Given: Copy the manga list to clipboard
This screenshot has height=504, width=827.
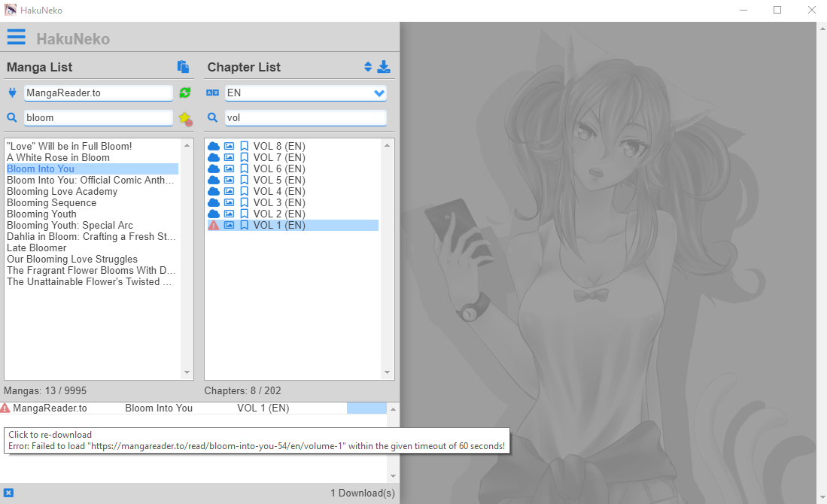Looking at the screenshot, I should [183, 67].
